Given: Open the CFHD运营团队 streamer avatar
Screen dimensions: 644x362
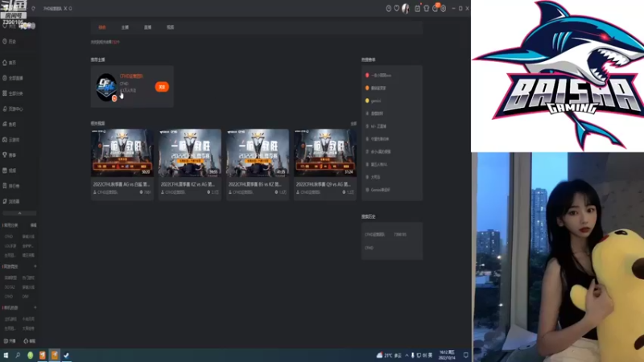Looking at the screenshot, I should pyautogui.click(x=106, y=87).
